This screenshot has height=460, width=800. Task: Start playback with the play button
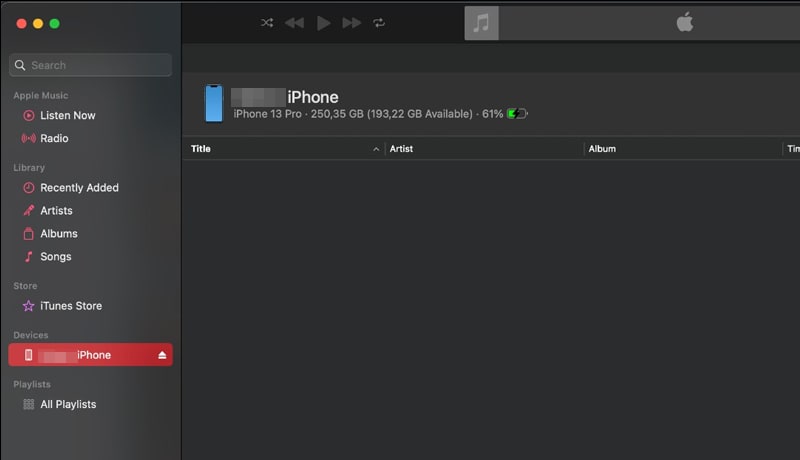[x=323, y=22]
